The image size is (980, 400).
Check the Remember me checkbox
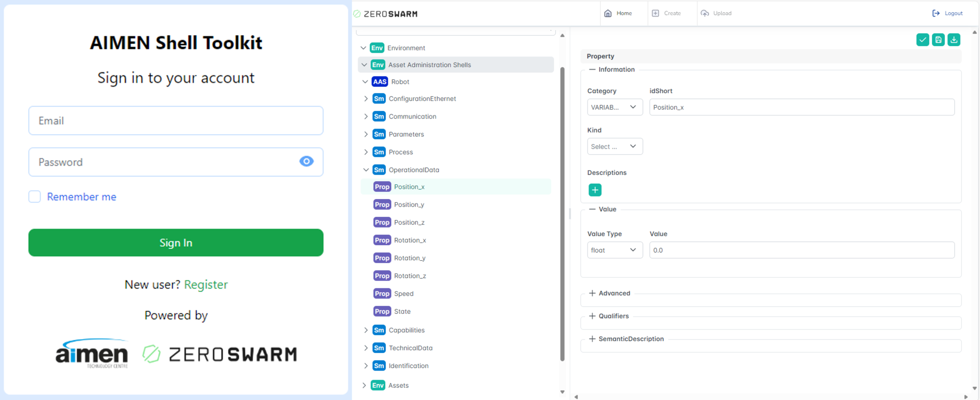click(34, 196)
